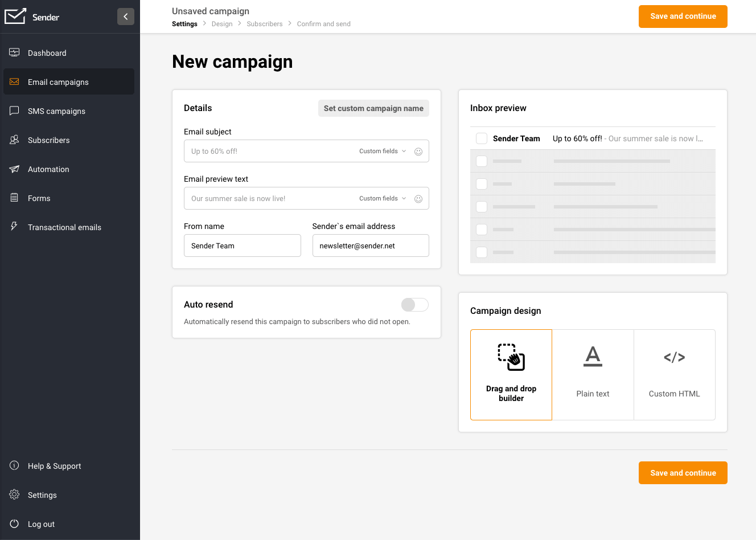Open Custom fields dropdown for preview text
This screenshot has height=540, width=756.
[x=382, y=198]
